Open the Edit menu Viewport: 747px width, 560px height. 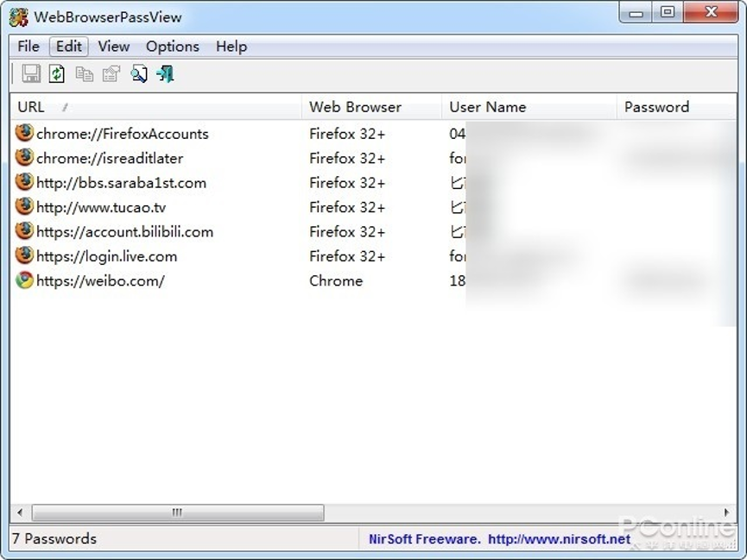tap(69, 47)
